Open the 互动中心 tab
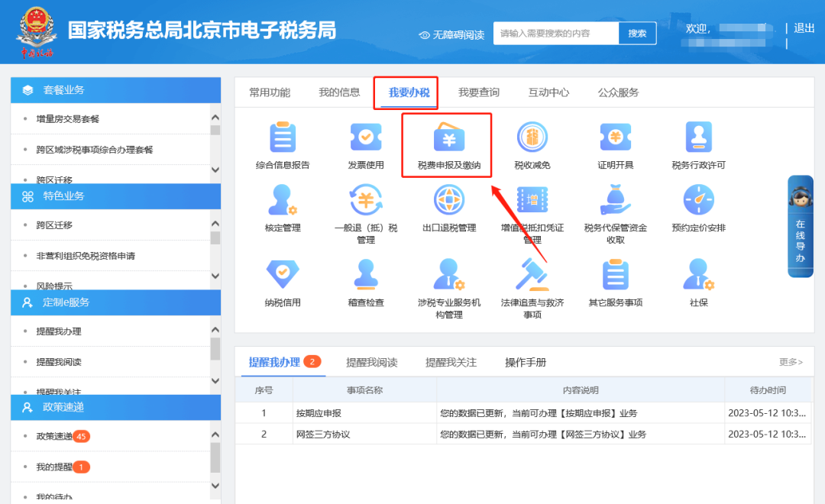 [548, 92]
